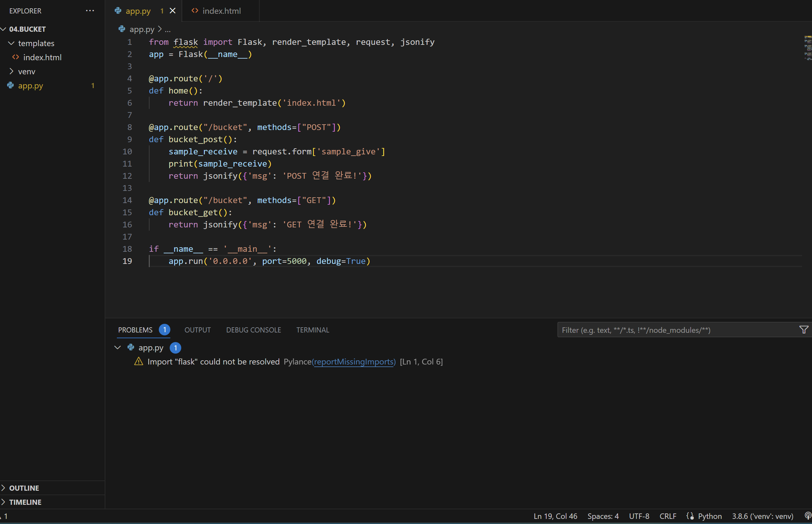
Task: Open the reportMissingImports link
Action: click(354, 361)
